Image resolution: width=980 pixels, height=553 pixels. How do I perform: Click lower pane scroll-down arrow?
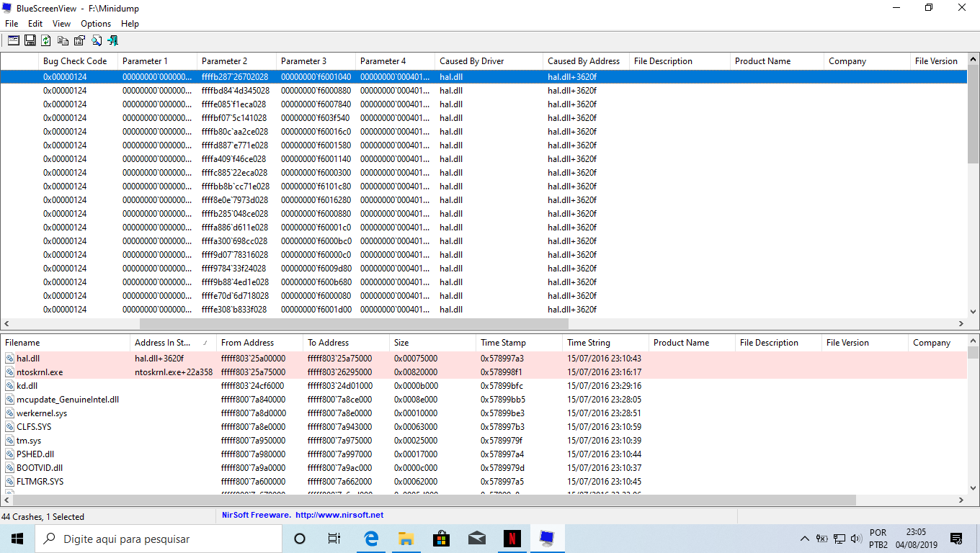[974, 487]
